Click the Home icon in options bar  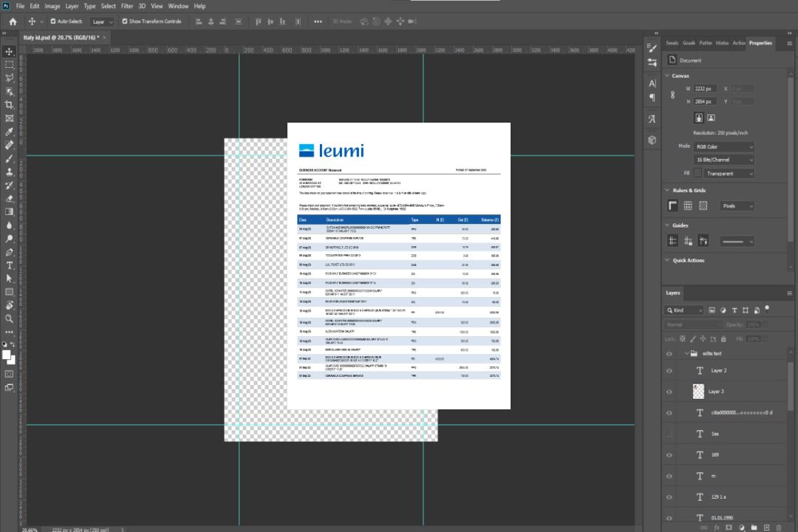click(13, 21)
